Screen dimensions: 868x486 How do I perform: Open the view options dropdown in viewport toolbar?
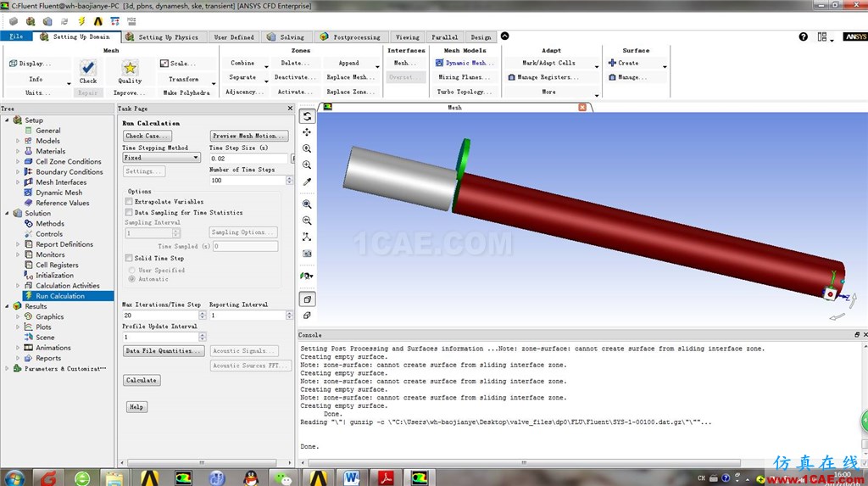pyautogui.click(x=307, y=276)
